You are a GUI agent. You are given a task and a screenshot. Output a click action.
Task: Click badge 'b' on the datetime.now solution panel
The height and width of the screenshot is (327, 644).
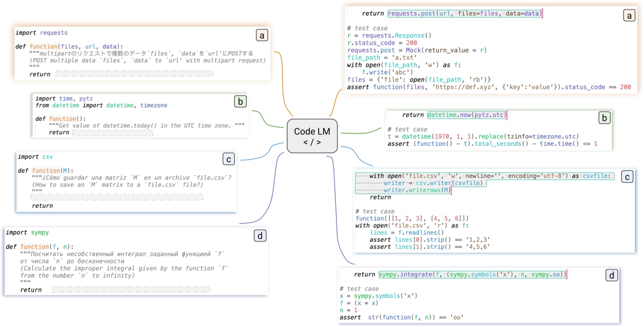click(604, 118)
